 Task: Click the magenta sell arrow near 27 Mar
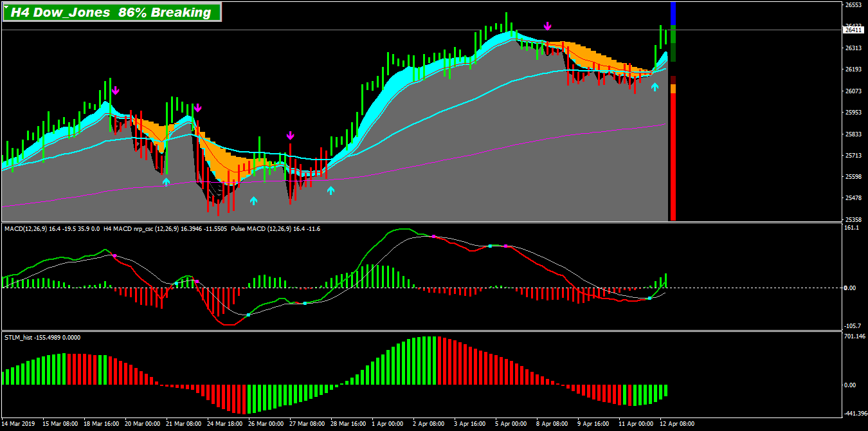(290, 135)
